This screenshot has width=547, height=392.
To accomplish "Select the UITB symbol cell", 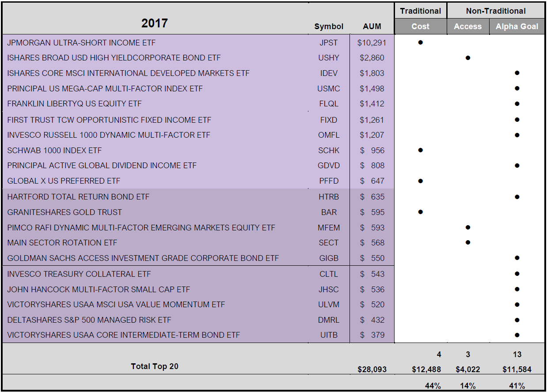I will point(329,335).
